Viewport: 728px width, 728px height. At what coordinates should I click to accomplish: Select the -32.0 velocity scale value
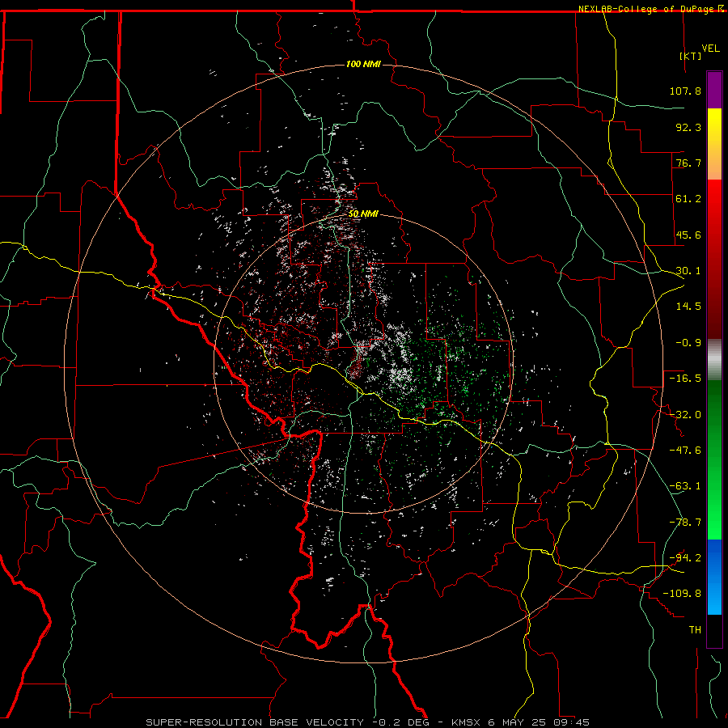click(x=685, y=415)
